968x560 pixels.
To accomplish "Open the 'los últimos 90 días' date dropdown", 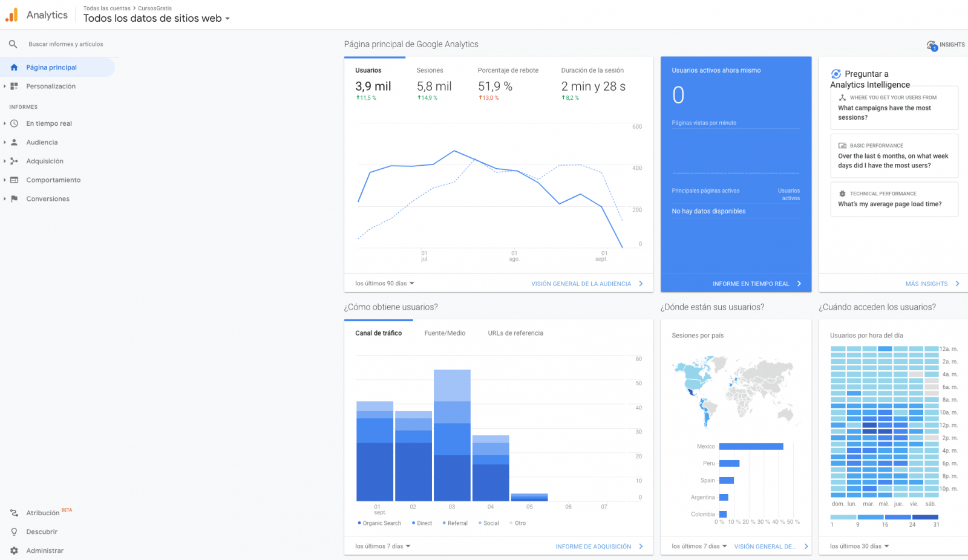I will [382, 283].
